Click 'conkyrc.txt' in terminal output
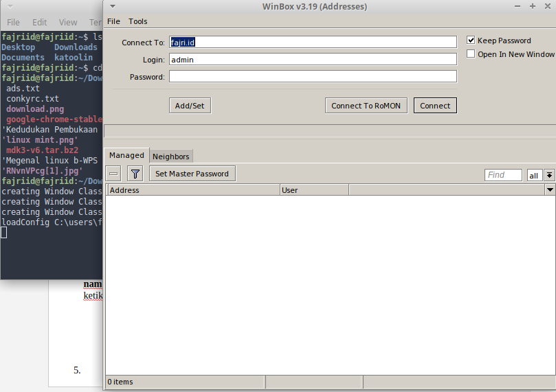The width and height of the screenshot is (556, 392). [x=32, y=99]
